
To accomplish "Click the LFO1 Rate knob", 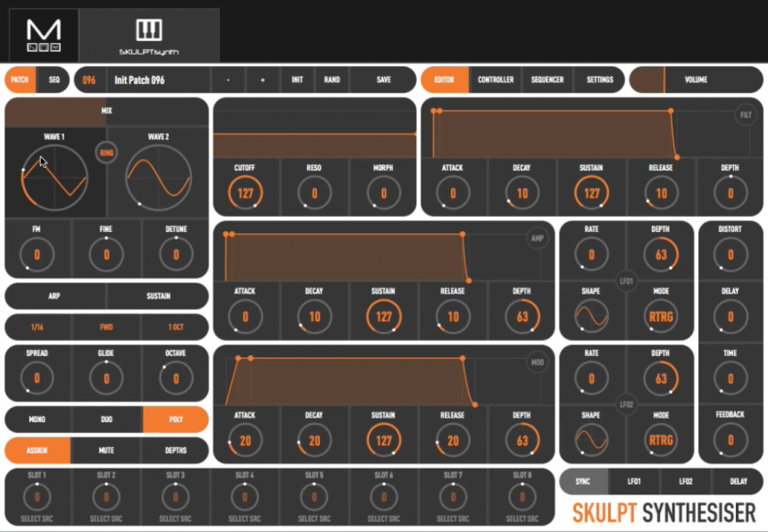I will tap(591, 254).
